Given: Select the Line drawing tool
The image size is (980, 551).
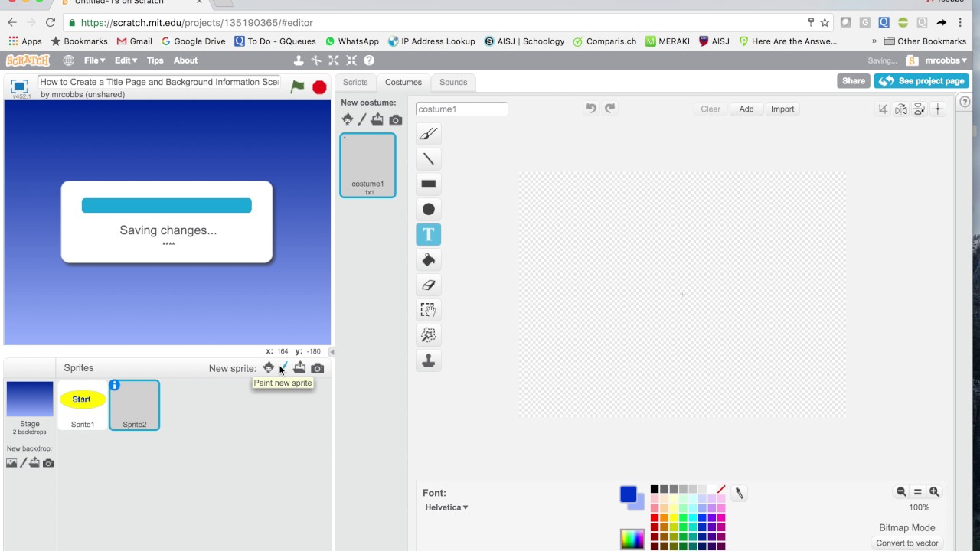Looking at the screenshot, I should click(x=429, y=159).
